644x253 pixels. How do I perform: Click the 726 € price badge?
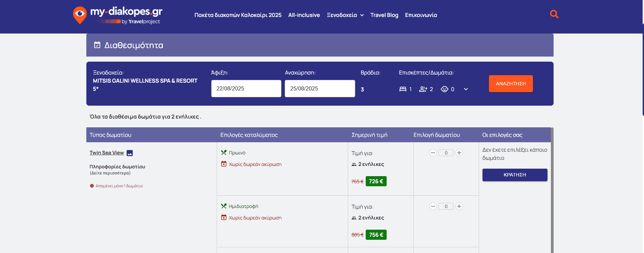coord(376,181)
